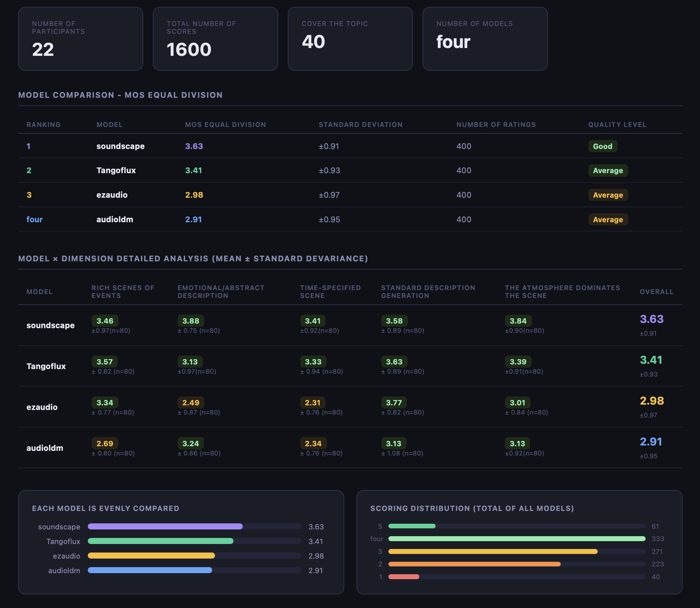Image resolution: width=700 pixels, height=608 pixels.
Task: Click the EACH MODEL IS EVENLY COMPARED title
Action: (106, 508)
